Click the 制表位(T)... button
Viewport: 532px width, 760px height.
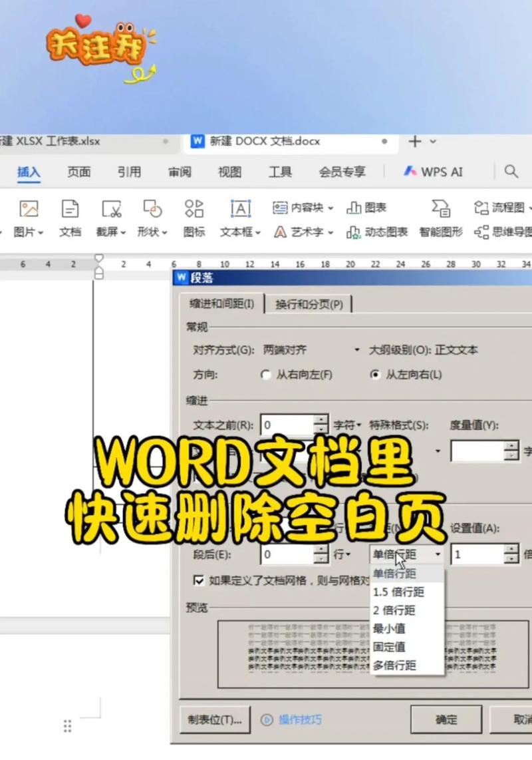[215, 720]
